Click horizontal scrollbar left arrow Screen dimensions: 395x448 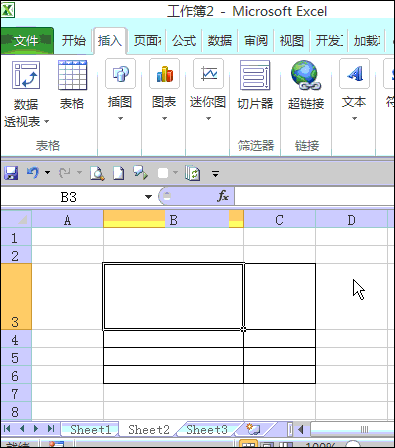tap(301, 429)
